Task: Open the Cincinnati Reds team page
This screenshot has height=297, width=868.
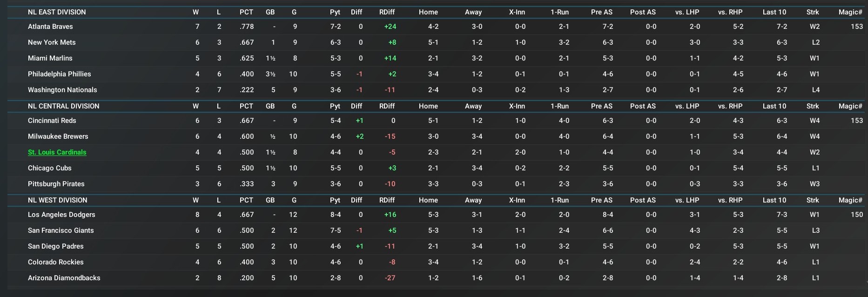Action: point(52,121)
